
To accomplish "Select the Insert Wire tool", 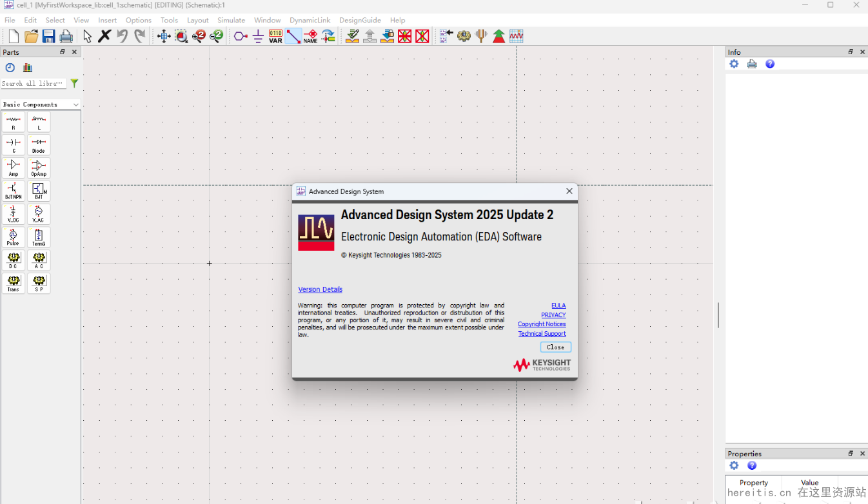I will (293, 36).
